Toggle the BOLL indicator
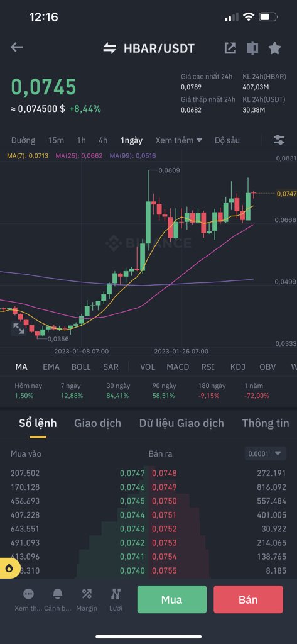The height and width of the screenshot is (644, 297). [81, 367]
